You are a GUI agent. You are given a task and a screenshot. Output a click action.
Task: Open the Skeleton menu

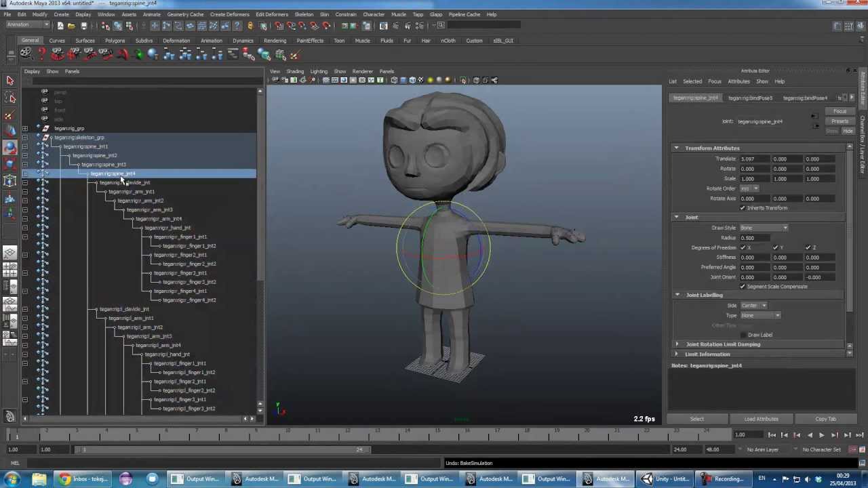point(303,14)
